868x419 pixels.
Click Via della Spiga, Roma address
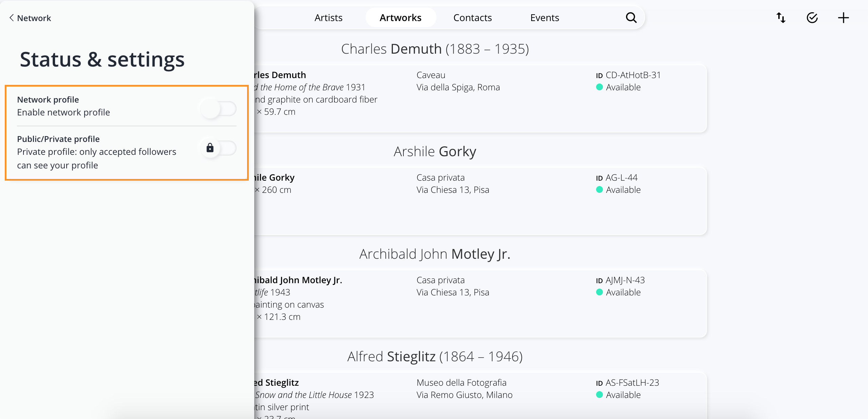tap(458, 87)
